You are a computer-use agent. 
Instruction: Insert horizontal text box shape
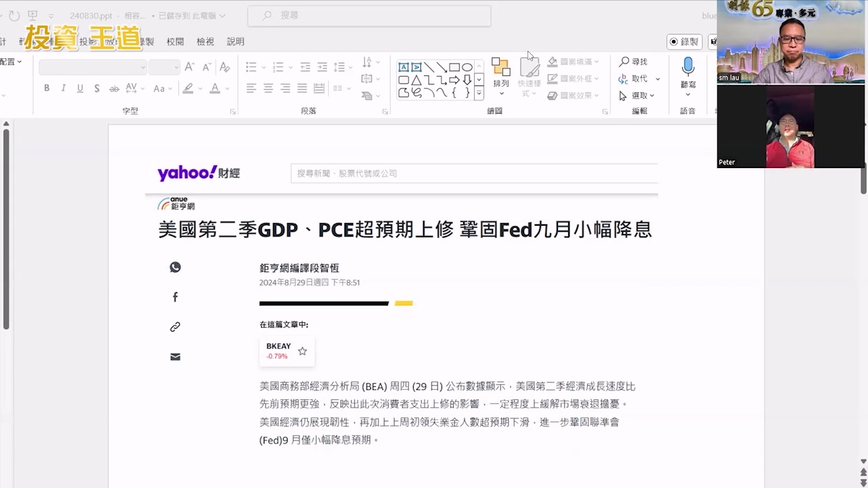[x=403, y=67]
